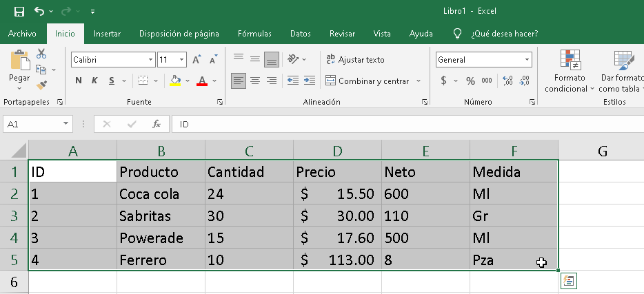
Task: Click the Cut scissors icon
Action: (x=41, y=53)
